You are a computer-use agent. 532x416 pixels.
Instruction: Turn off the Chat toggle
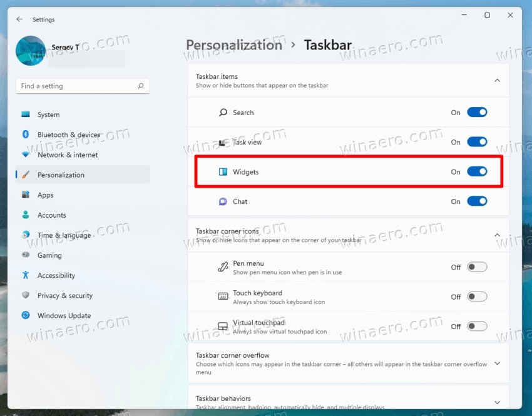click(477, 201)
